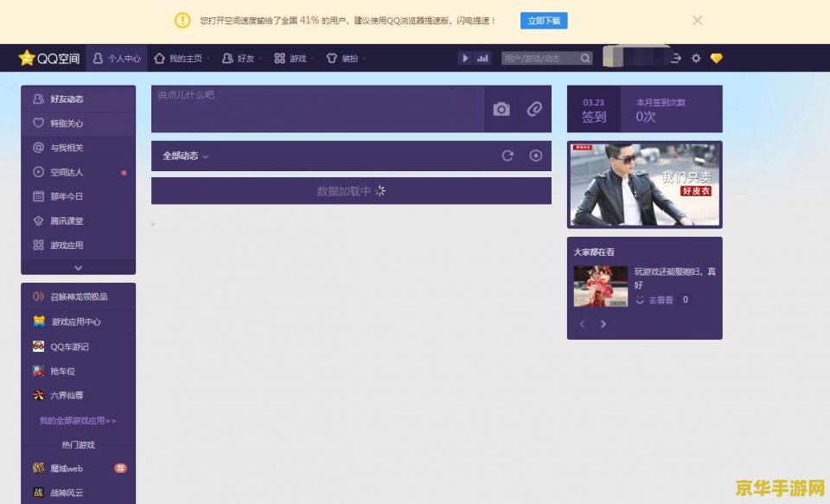This screenshot has width=830, height=504.
Task: Select 与我相关 in the sidebar
Action: click(x=79, y=148)
